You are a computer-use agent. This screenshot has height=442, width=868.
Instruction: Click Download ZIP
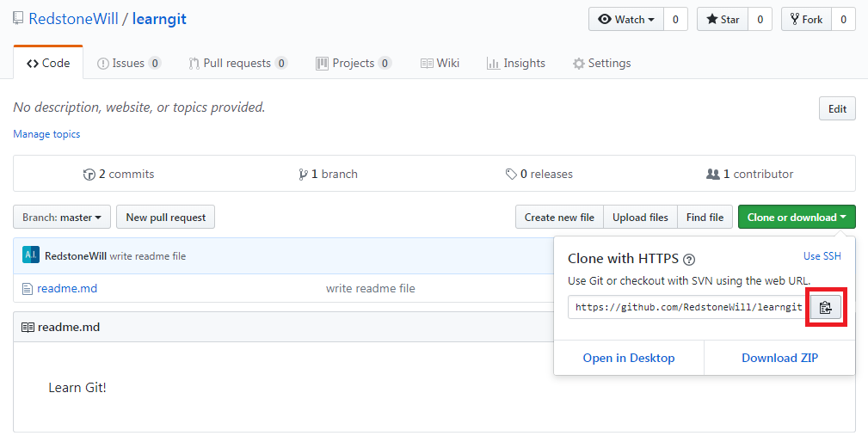(x=780, y=358)
